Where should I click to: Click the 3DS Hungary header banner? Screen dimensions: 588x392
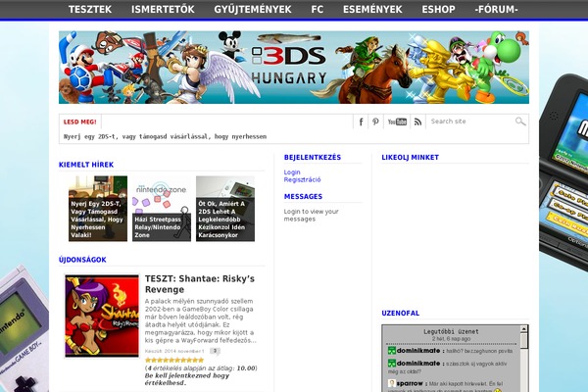point(294,68)
